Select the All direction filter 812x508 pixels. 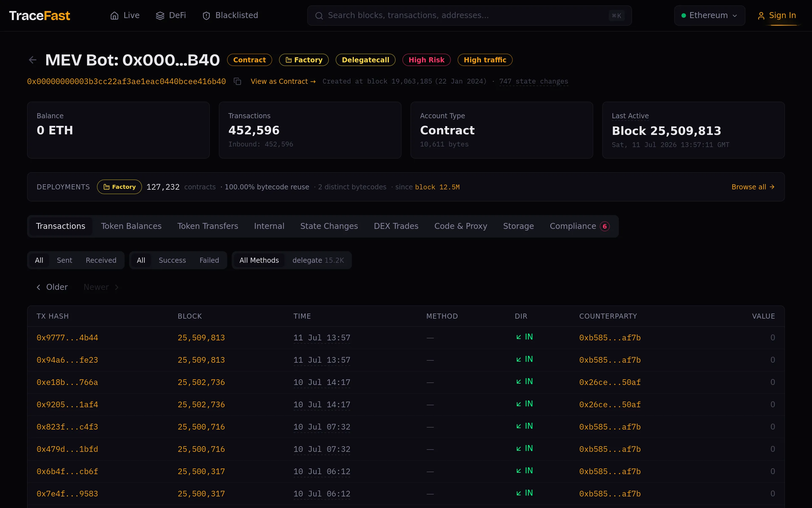[x=39, y=260]
